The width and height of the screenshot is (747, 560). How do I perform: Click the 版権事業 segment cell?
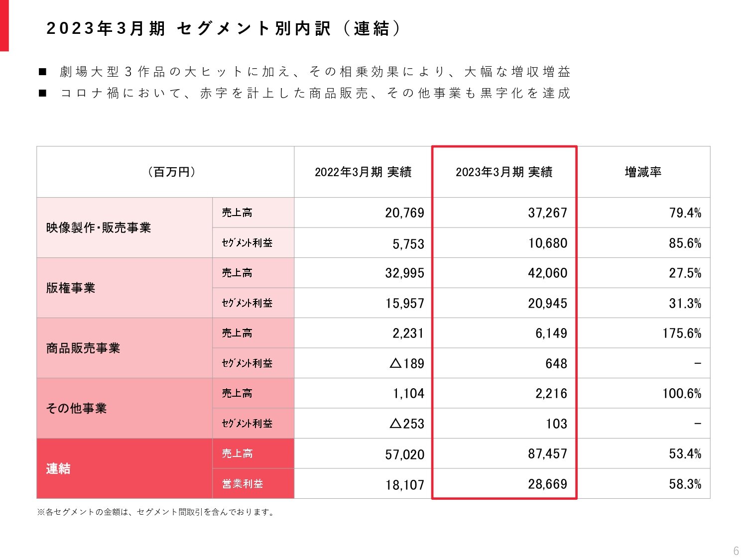[124, 288]
